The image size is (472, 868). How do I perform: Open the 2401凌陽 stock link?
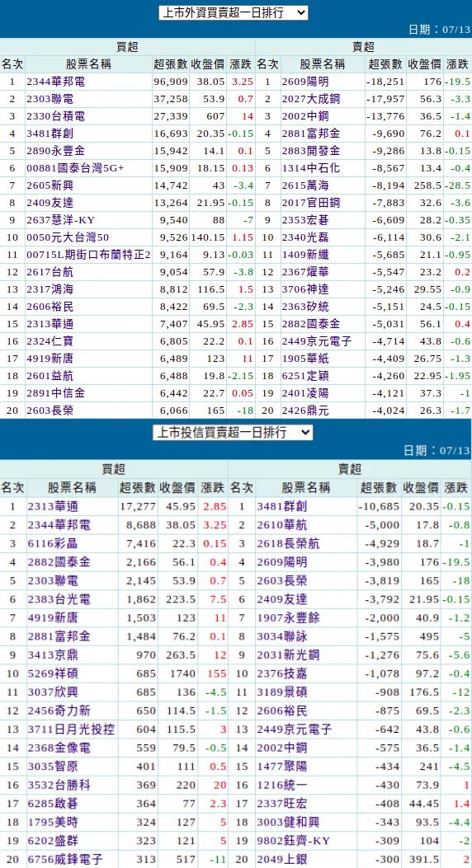(x=306, y=393)
